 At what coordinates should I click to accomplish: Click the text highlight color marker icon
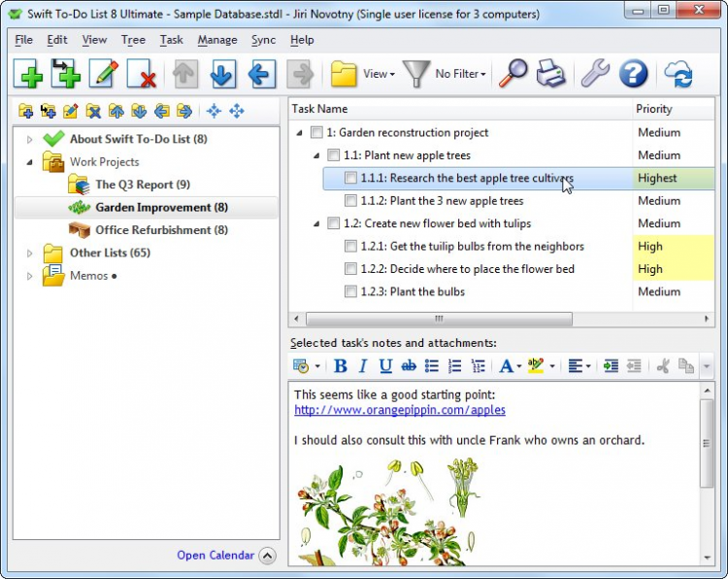coord(535,365)
